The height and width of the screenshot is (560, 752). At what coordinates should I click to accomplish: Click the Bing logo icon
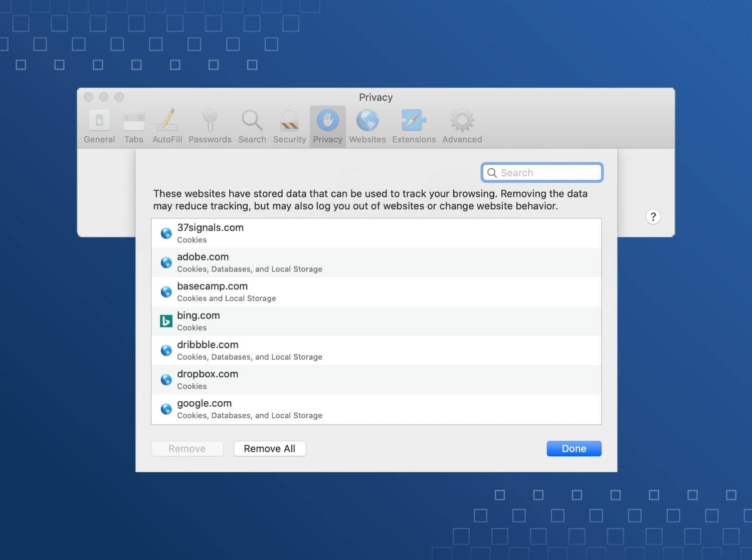(x=166, y=321)
